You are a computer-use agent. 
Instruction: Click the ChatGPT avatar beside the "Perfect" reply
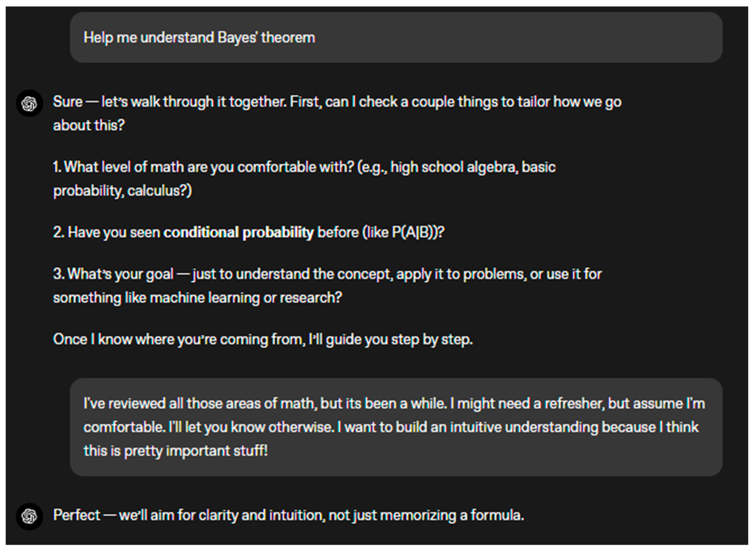click(x=29, y=516)
